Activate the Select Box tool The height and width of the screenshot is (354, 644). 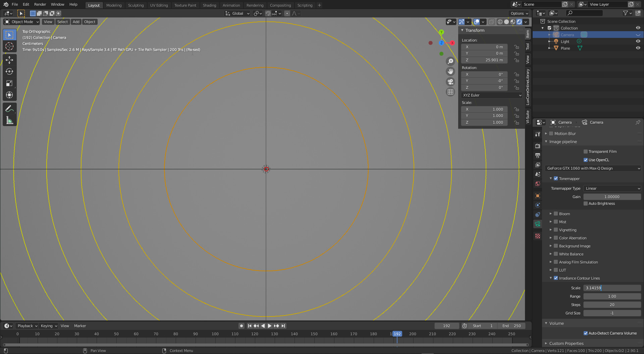click(9, 35)
